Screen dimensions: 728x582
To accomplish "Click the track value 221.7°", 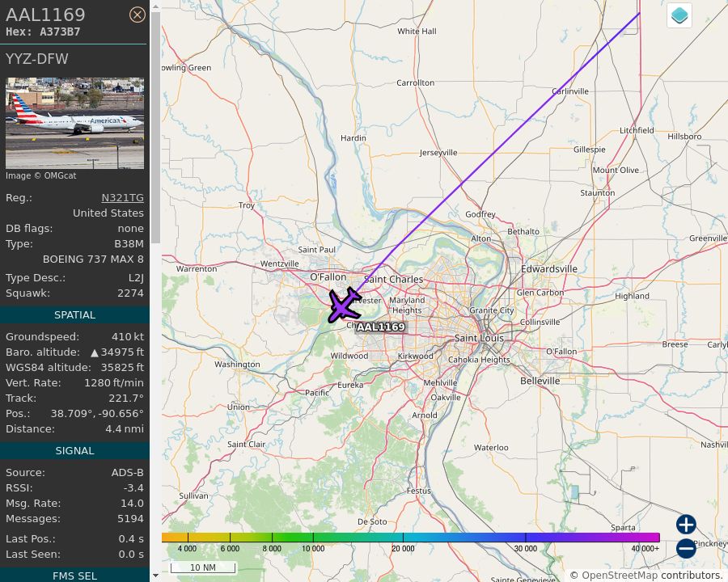I will tap(126, 398).
